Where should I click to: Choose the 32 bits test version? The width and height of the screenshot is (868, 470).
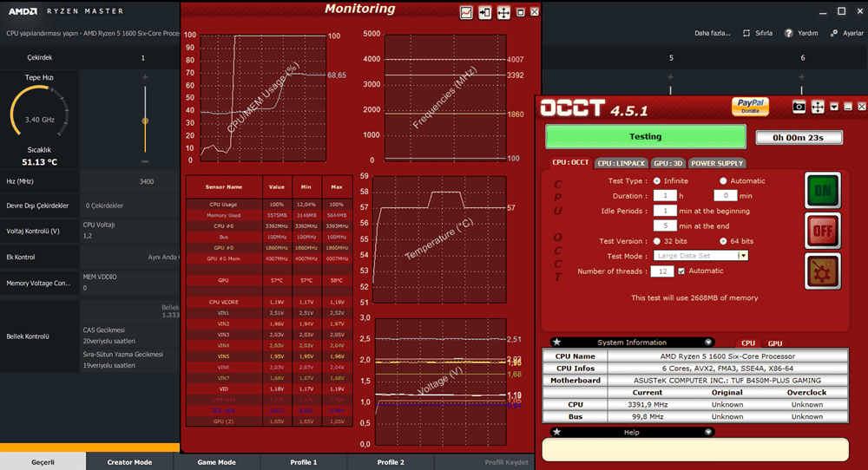coord(657,241)
